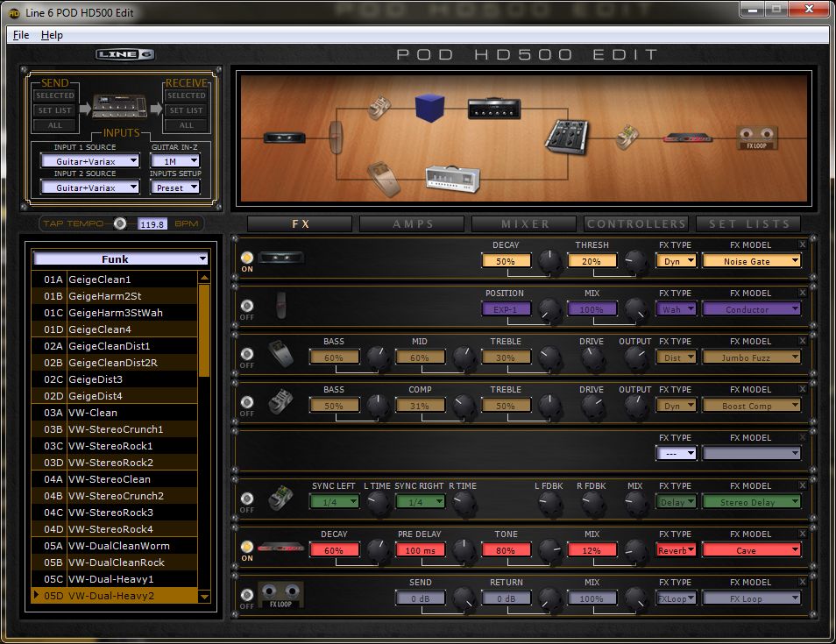Turn on the Conductor wah effect
836x644 pixels.
point(247,306)
